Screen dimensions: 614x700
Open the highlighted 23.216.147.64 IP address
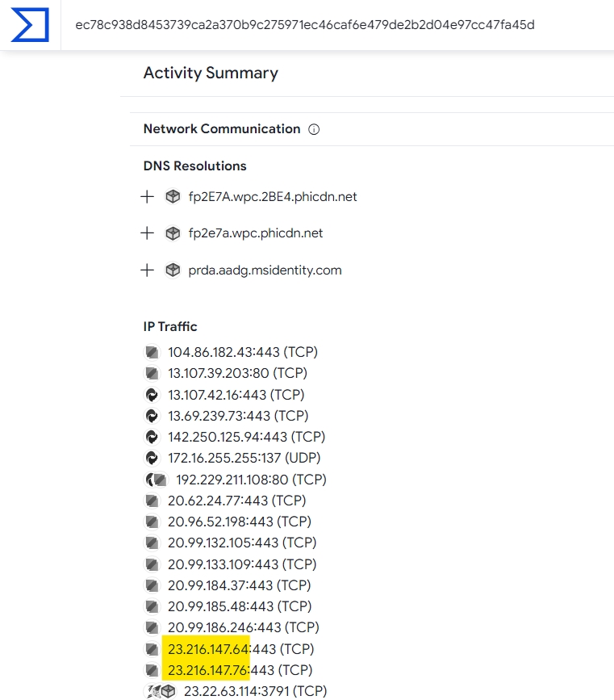click(208, 648)
